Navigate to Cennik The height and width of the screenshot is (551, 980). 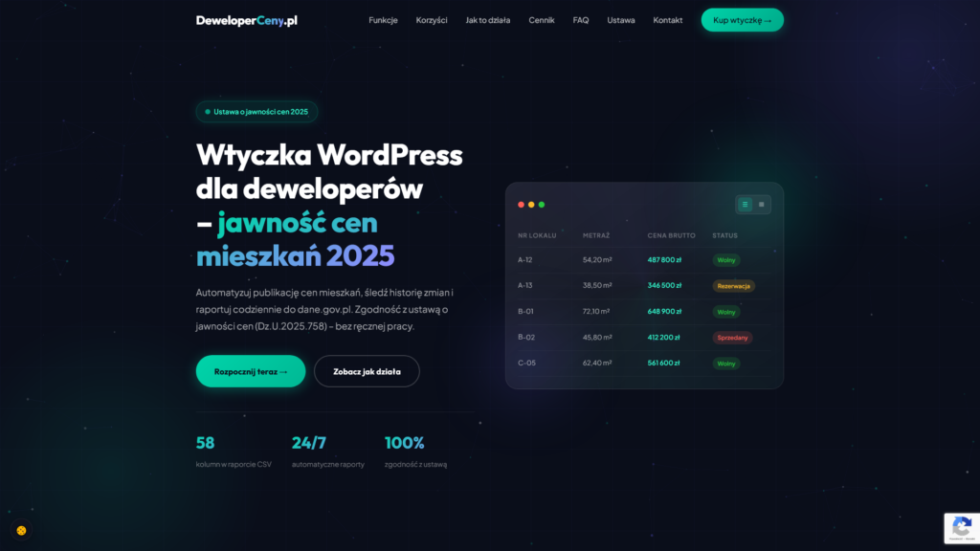click(542, 20)
